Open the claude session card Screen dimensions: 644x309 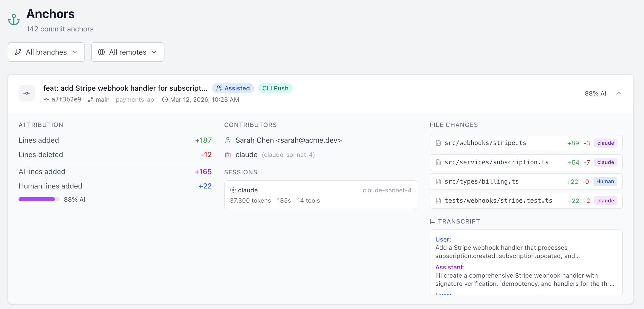click(320, 195)
